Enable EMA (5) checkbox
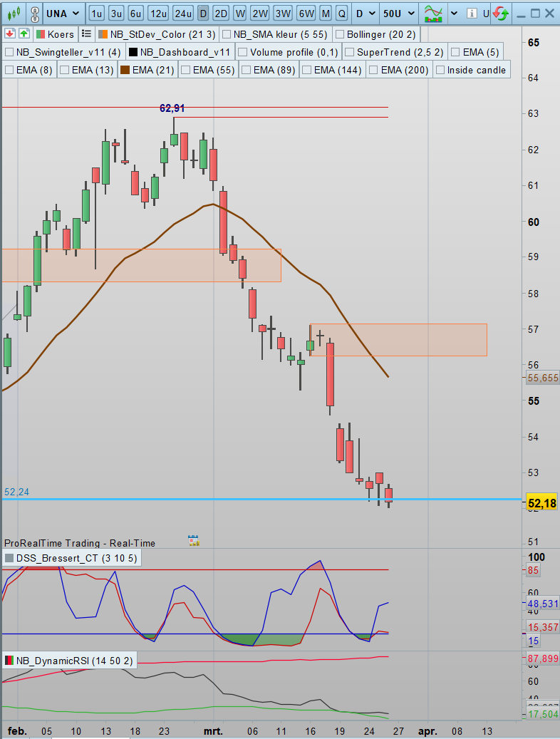 pos(455,52)
